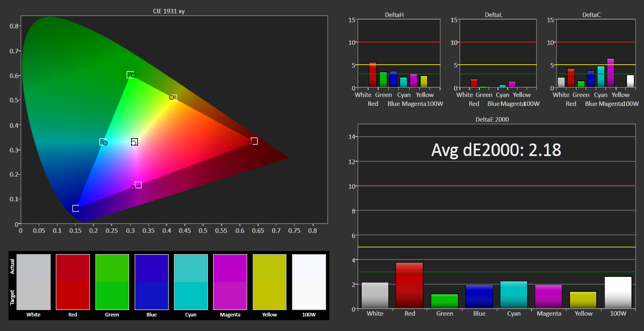The image size is (644, 331).
Task: Click the Cyan bar in DeltaE 2000 chart
Action: tap(514, 295)
